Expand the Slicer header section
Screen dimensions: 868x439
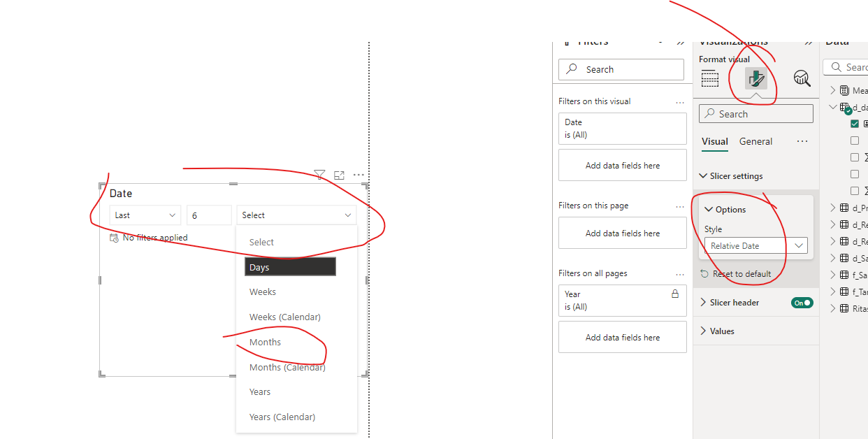(x=703, y=303)
